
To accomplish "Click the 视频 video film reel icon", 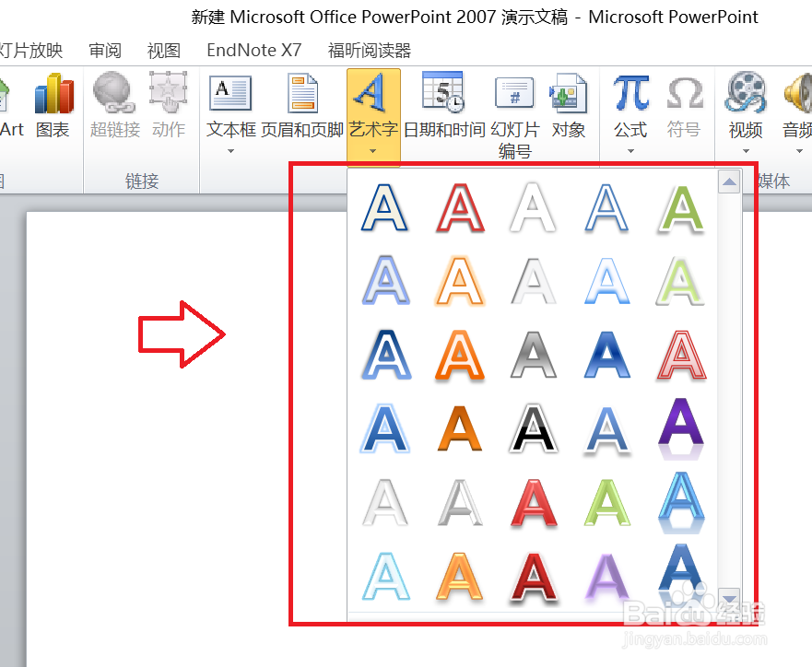I will 746,92.
